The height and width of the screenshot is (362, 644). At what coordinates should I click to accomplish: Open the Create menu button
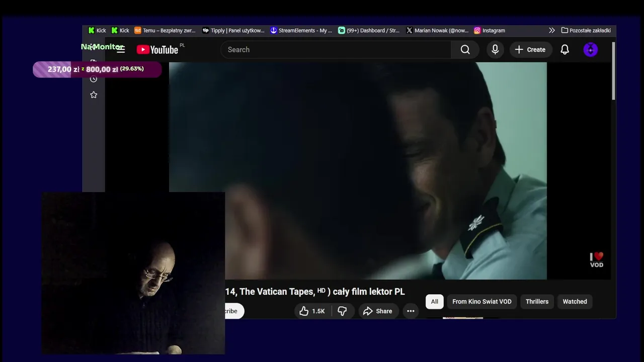[x=530, y=49]
